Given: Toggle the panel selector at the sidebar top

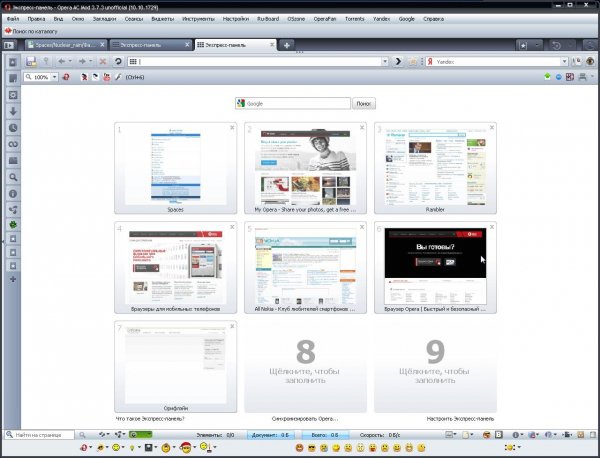Looking at the screenshot, I should [x=13, y=62].
